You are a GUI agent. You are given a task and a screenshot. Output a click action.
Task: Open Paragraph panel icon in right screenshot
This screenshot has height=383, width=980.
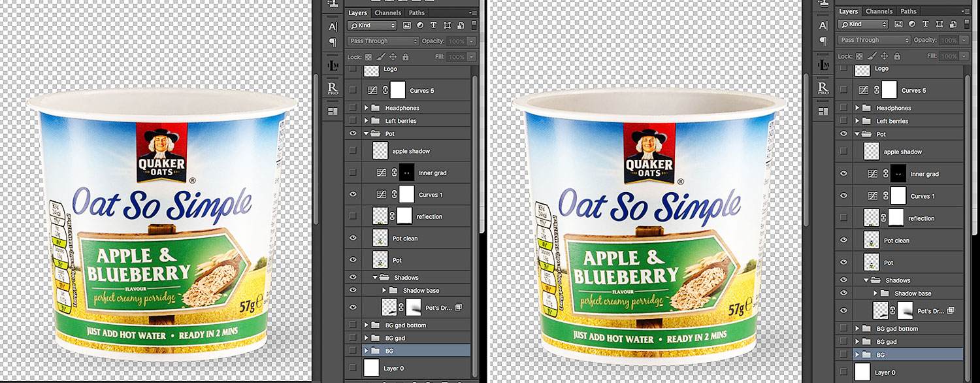click(x=822, y=42)
